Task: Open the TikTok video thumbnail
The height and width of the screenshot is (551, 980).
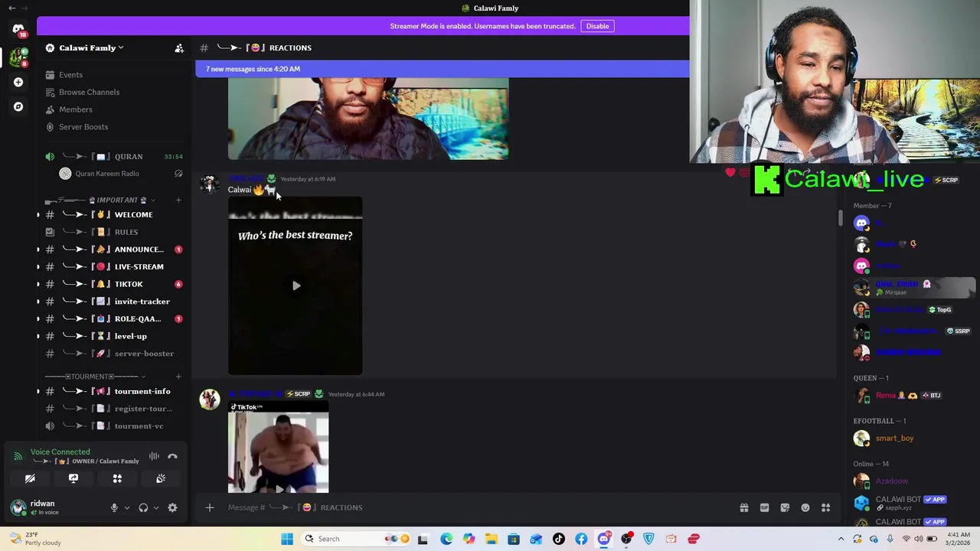Action: [x=278, y=448]
